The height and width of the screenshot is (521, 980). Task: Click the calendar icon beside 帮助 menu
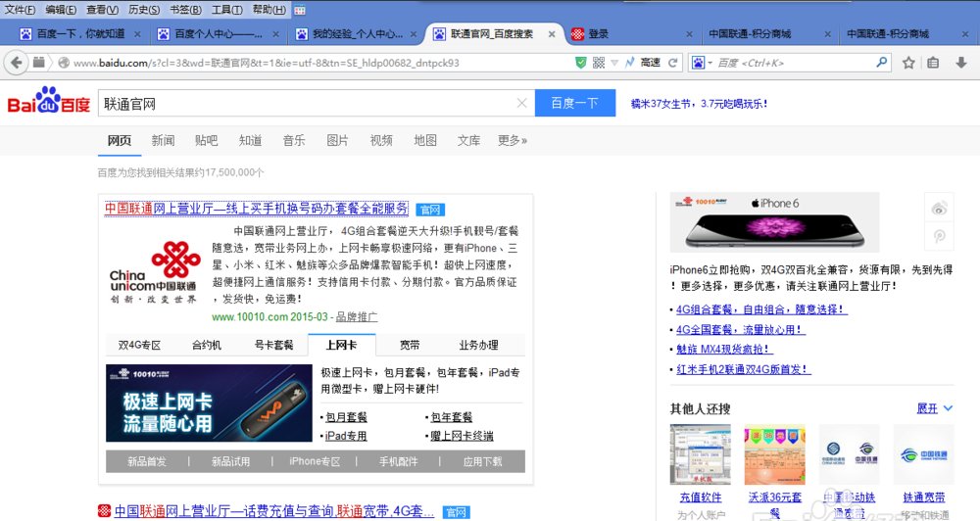point(299,10)
